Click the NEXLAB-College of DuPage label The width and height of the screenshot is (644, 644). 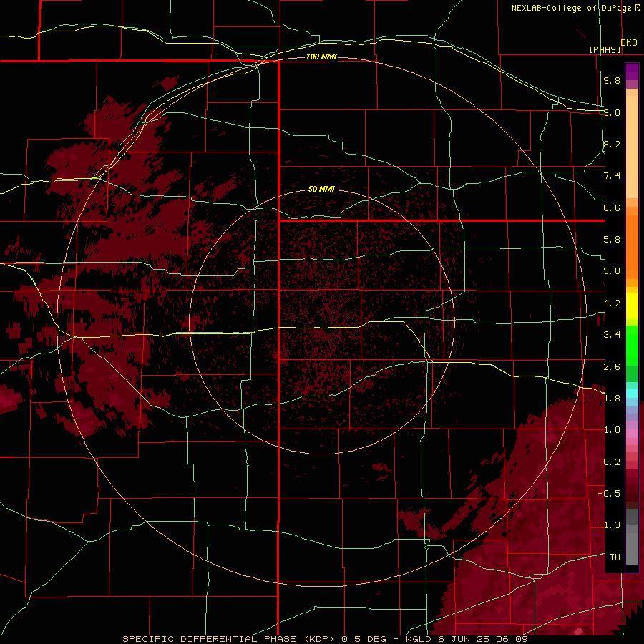coord(575,8)
